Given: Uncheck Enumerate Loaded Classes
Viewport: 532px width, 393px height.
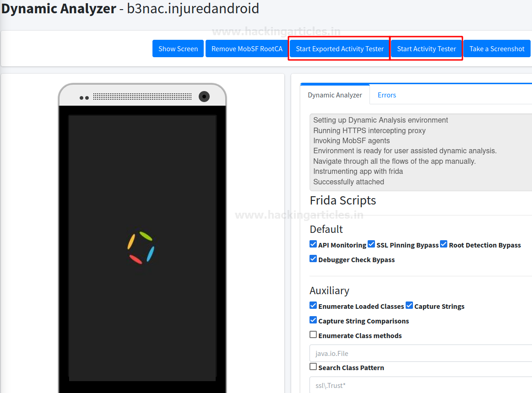Looking at the screenshot, I should [313, 306].
